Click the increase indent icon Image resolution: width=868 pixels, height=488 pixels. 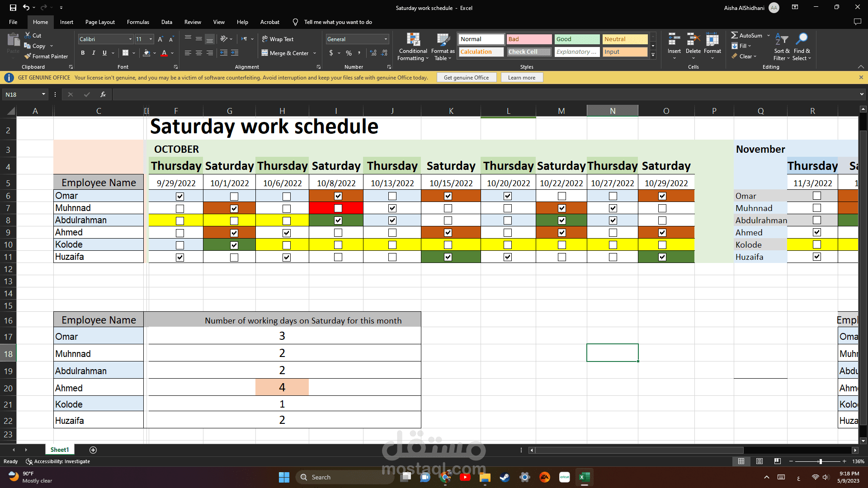click(235, 53)
